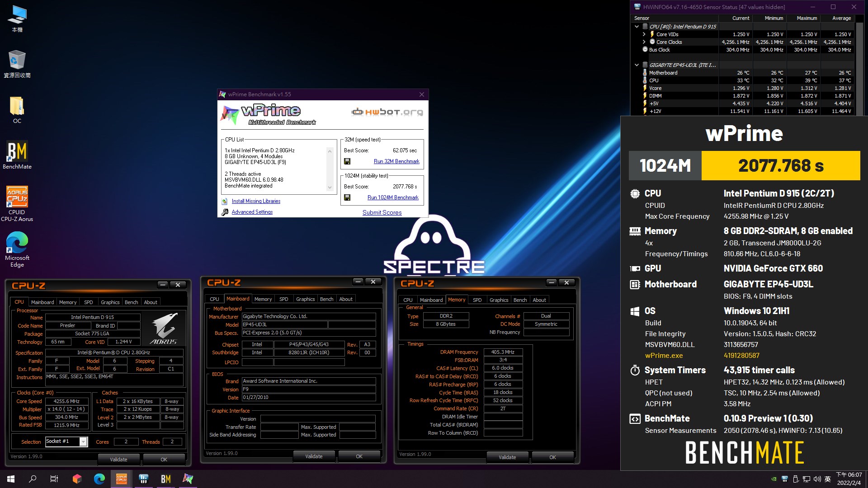Click HWiNFO taskbar icon

click(x=144, y=479)
